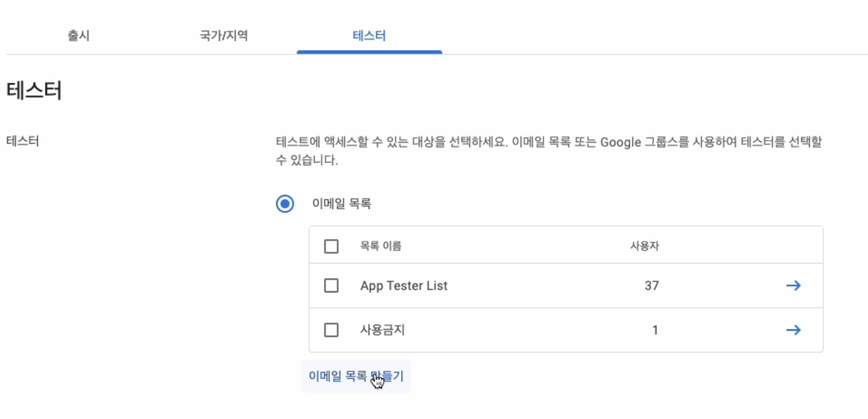
Task: Select the 테스터 tab
Action: pos(369,35)
